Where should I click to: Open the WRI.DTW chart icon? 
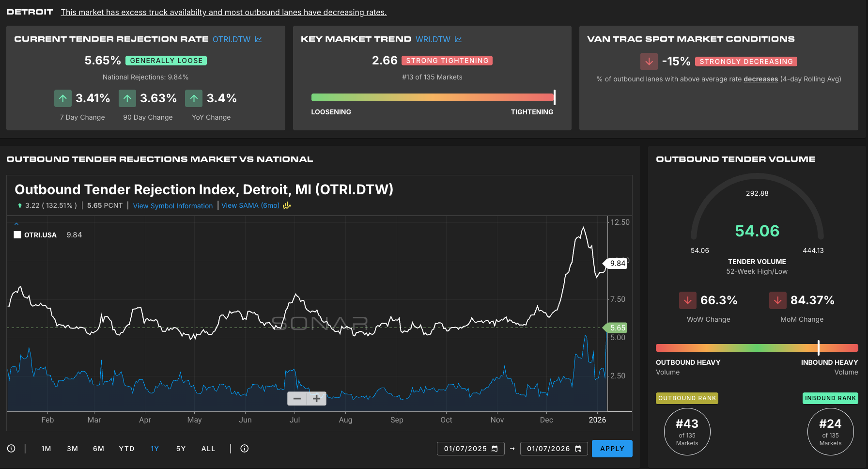[458, 39]
